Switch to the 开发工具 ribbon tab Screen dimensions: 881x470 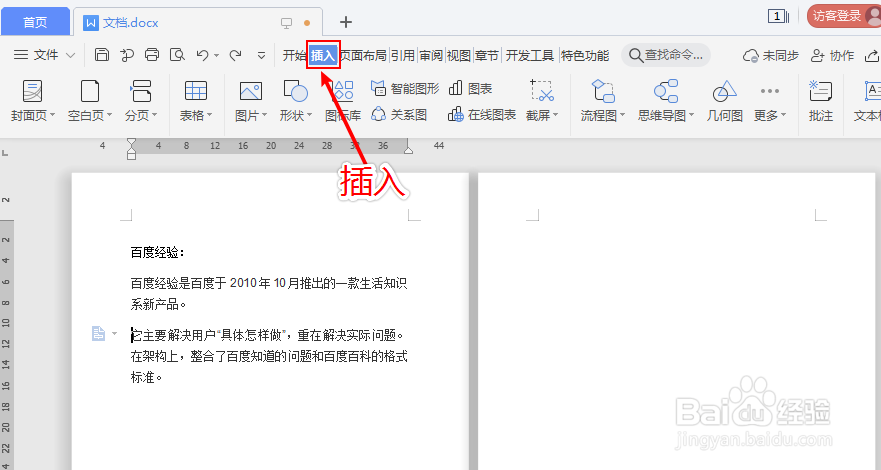(x=529, y=55)
